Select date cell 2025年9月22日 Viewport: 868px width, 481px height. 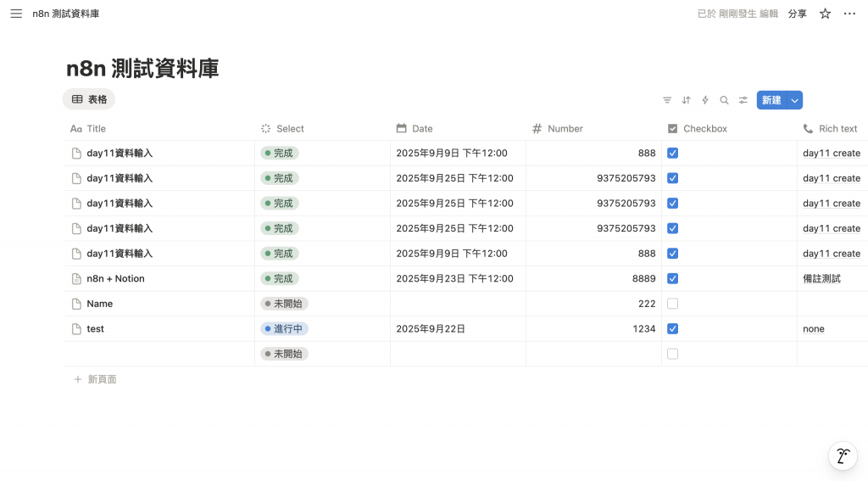click(x=459, y=329)
